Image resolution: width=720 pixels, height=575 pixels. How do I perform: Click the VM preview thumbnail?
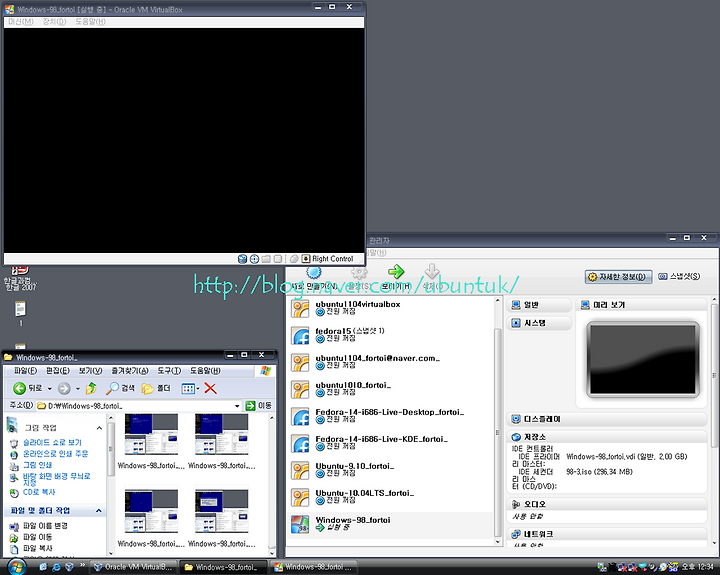(x=643, y=360)
